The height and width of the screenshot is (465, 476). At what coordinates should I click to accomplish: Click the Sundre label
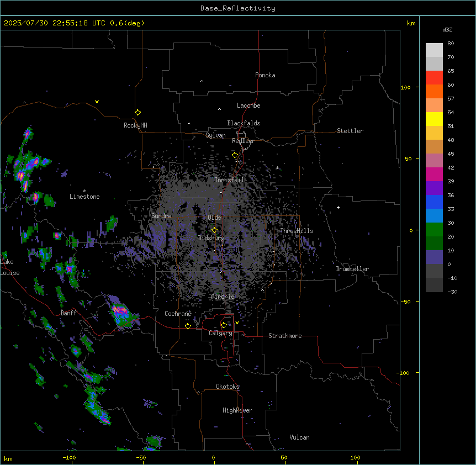coord(161,216)
